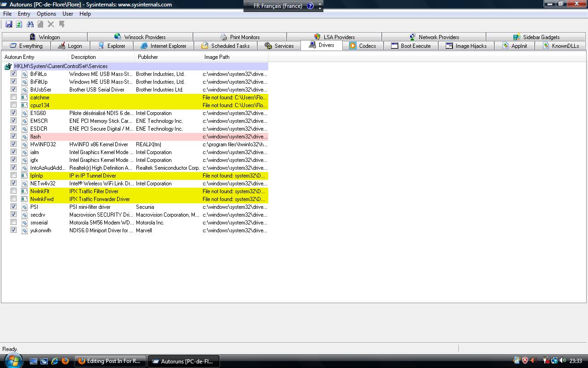Click the driver icon beside catchme

pos(24,98)
